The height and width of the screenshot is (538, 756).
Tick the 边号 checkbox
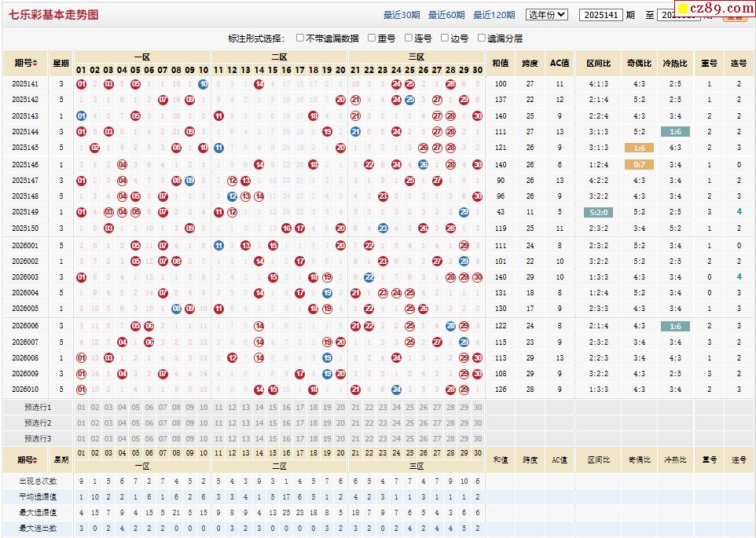pos(445,38)
